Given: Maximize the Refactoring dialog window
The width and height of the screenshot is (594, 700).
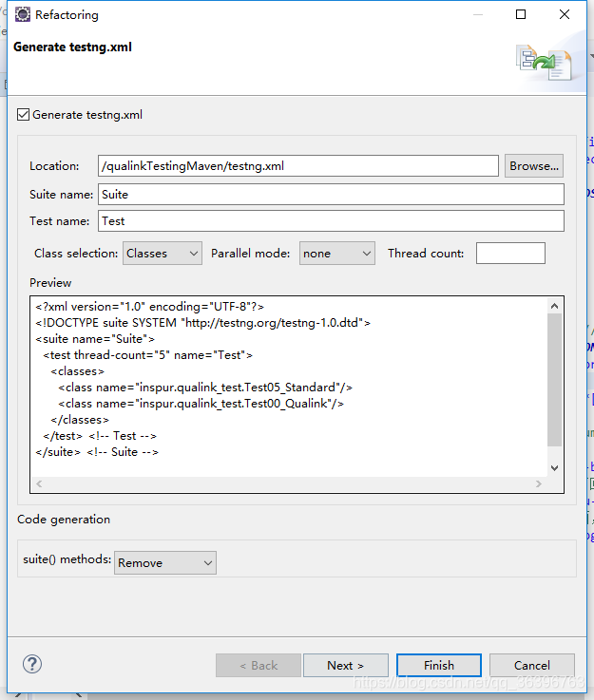Looking at the screenshot, I should [521, 14].
